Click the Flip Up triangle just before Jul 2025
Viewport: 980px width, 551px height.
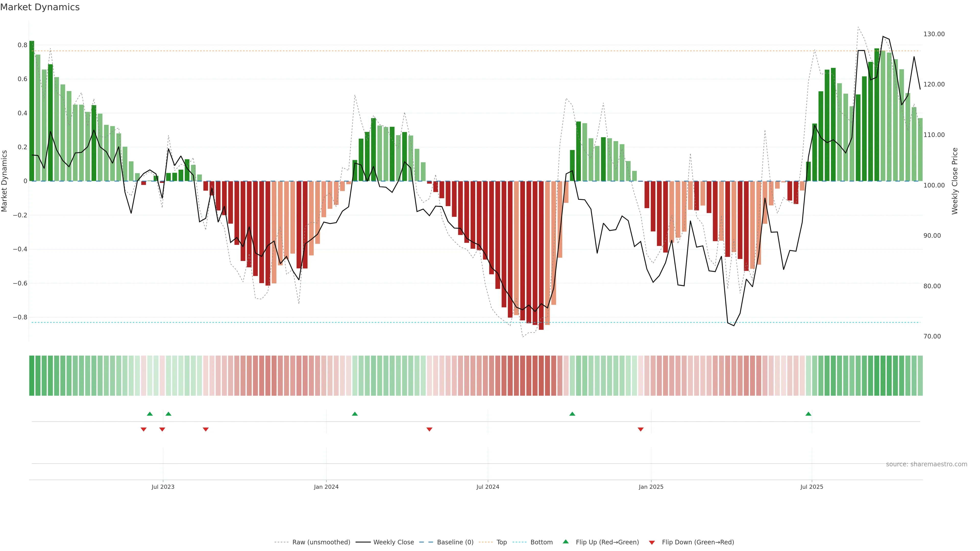[x=808, y=414]
